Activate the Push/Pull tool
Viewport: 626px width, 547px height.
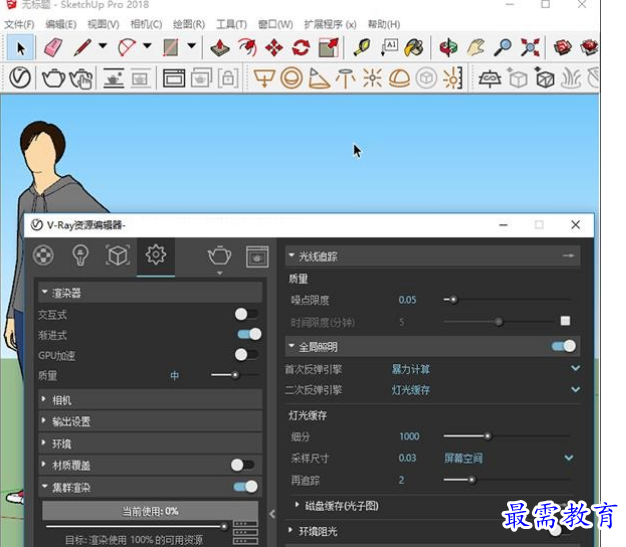tap(220, 48)
